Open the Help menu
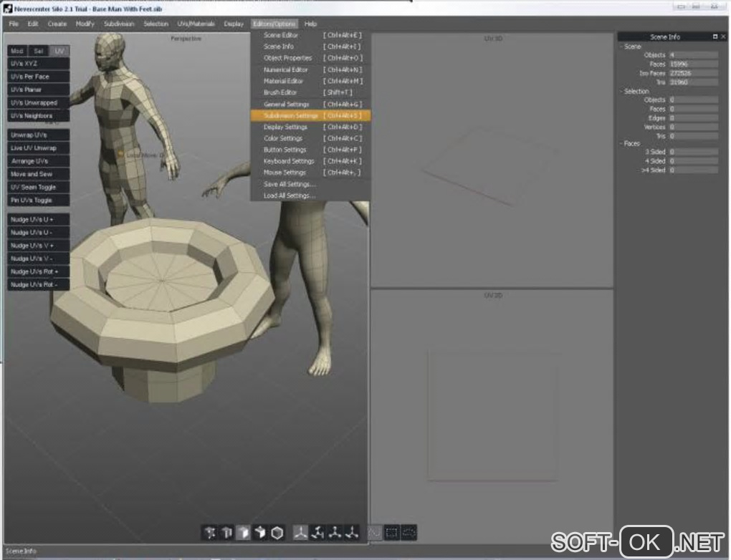The width and height of the screenshot is (731, 560). point(310,24)
